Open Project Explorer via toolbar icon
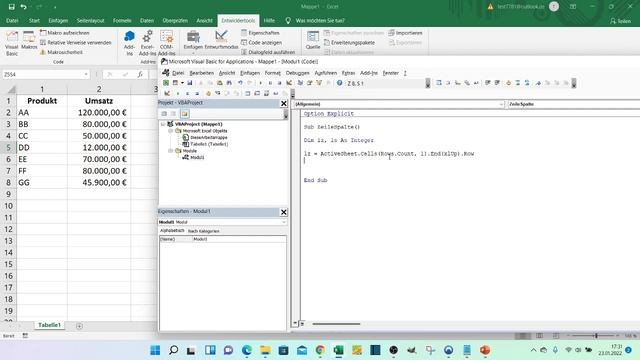The height and width of the screenshot is (360, 640). (300, 83)
